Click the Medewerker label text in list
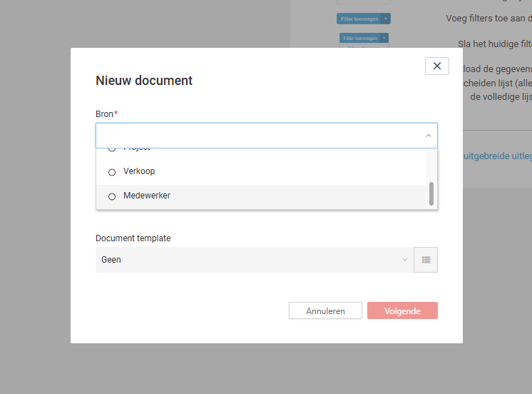This screenshot has height=394, width=532. click(147, 196)
